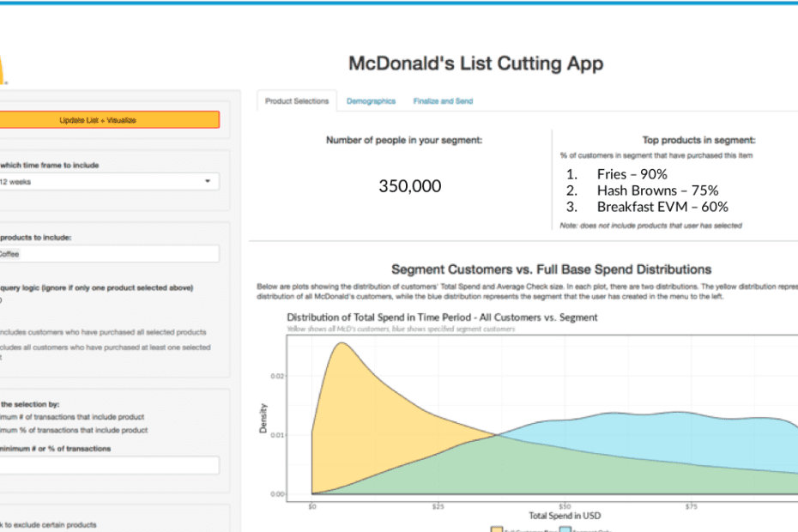Select minimum % of transactions that include product
798x532 pixels.
pyautogui.click(x=74, y=430)
